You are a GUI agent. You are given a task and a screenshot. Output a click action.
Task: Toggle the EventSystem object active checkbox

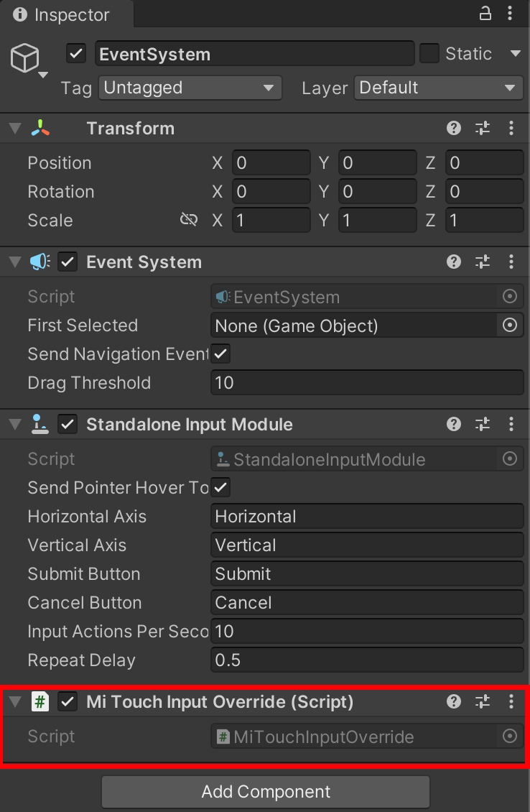pos(75,54)
